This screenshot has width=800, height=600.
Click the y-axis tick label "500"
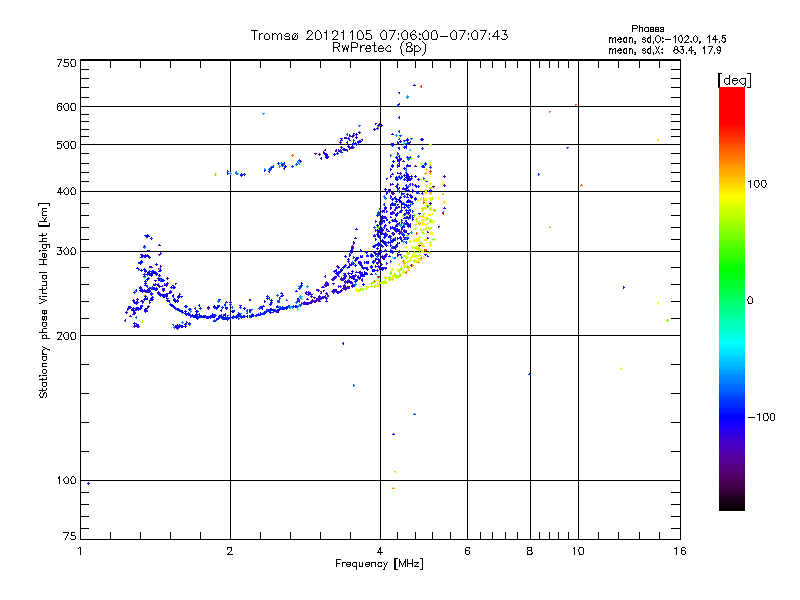point(67,145)
